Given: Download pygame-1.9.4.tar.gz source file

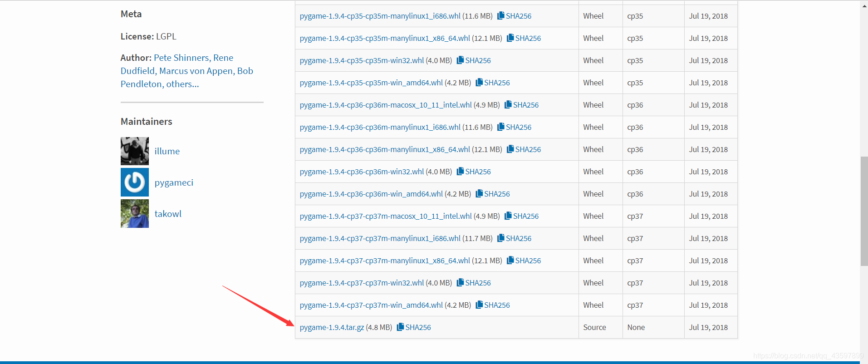Looking at the screenshot, I should (x=332, y=327).
